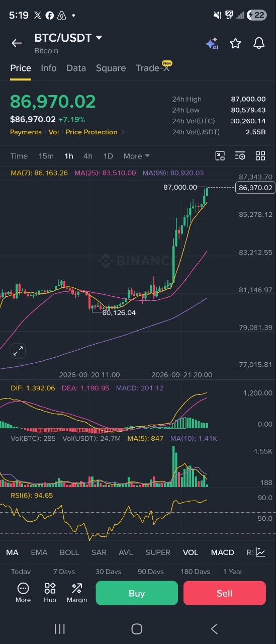Open the Facebook notification icon in status bar
This screenshot has width=276, height=644.
50,16
